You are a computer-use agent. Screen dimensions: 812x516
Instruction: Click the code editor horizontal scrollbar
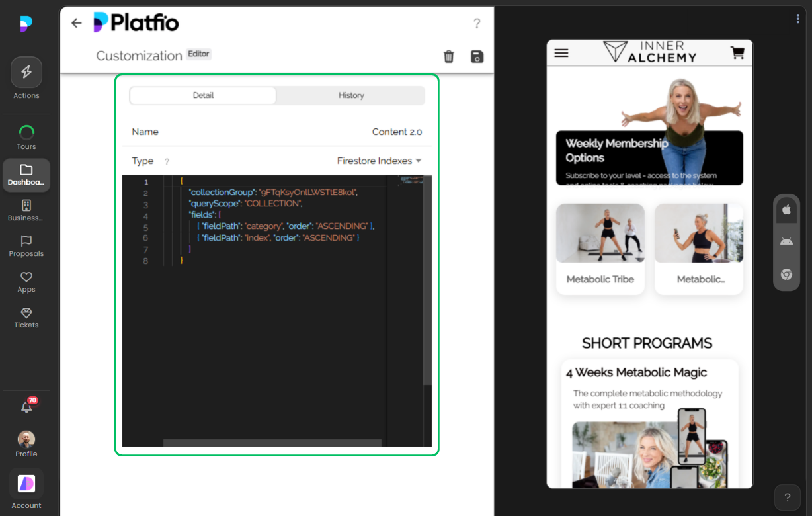[x=272, y=443]
